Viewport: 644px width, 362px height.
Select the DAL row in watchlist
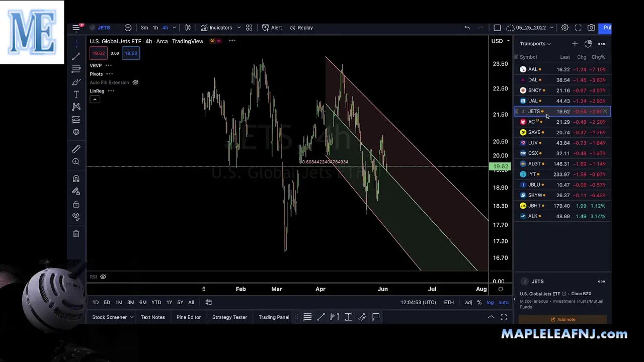[562, 80]
